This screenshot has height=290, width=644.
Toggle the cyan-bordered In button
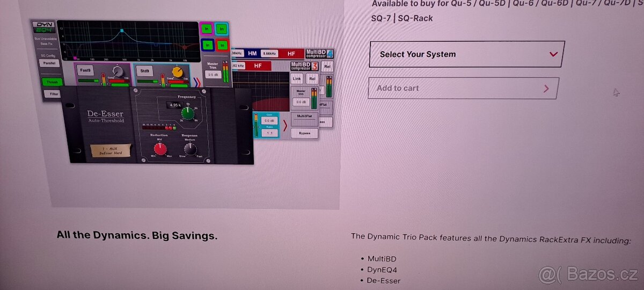coord(222,29)
